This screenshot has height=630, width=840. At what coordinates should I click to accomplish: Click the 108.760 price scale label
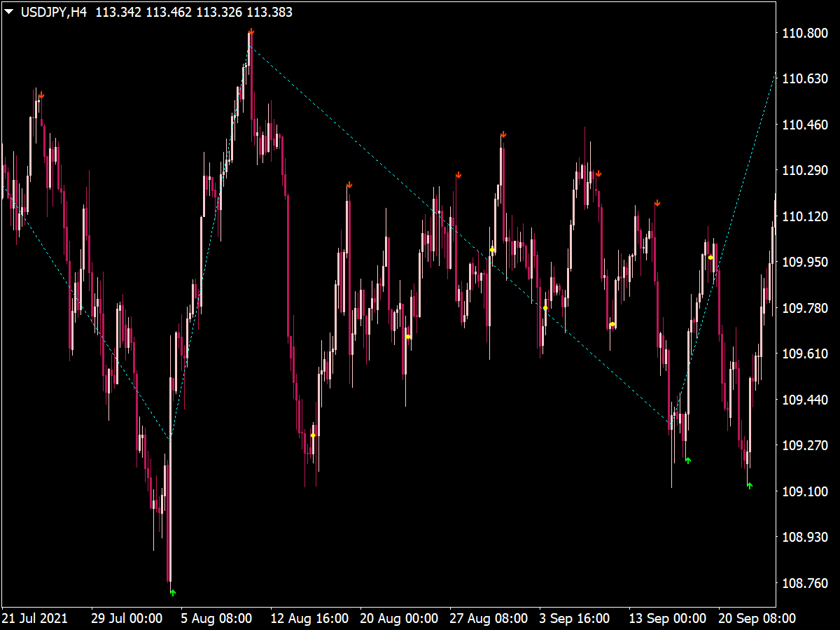click(x=804, y=584)
